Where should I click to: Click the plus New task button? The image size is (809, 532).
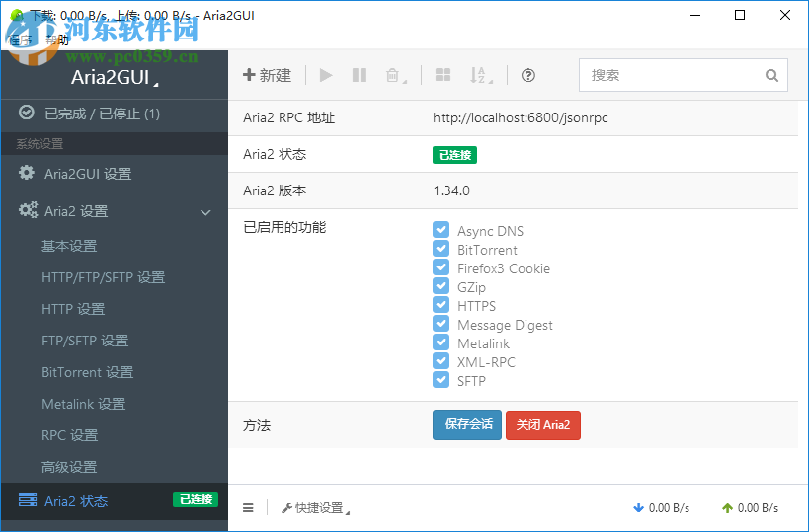pos(268,75)
